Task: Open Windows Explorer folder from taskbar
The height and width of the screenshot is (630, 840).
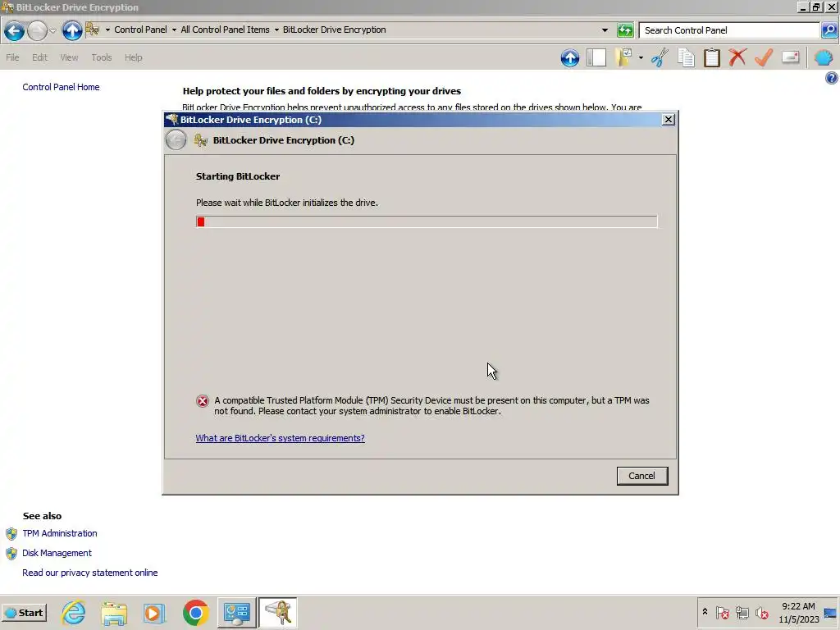Action: click(114, 613)
